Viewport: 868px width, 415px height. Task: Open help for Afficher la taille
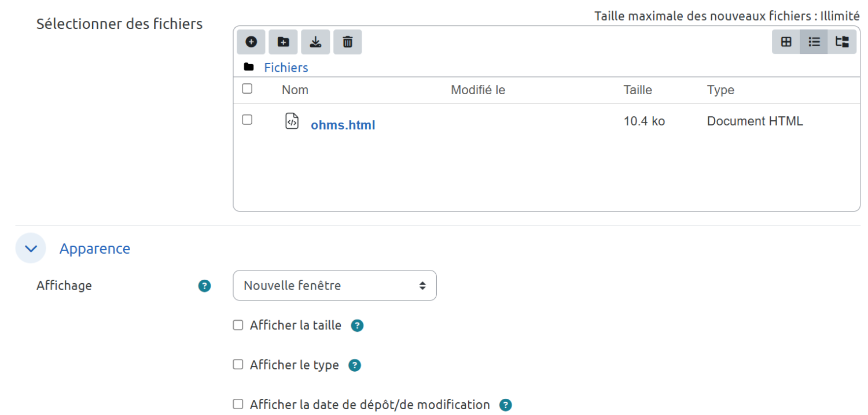tap(358, 326)
